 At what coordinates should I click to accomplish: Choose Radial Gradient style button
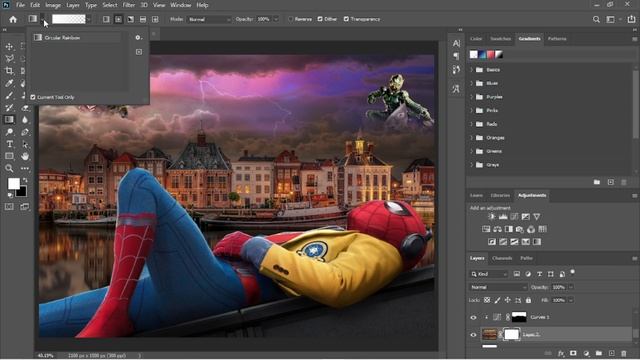pos(118,19)
